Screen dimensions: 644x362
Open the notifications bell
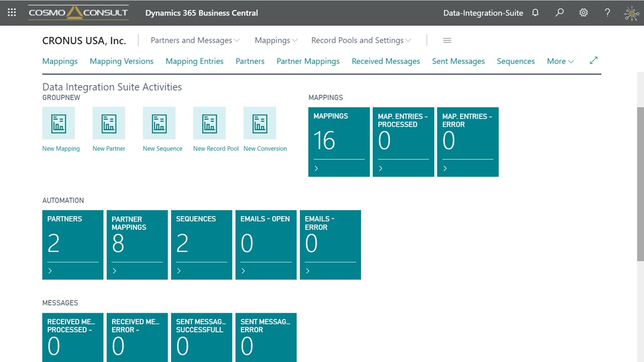click(535, 13)
